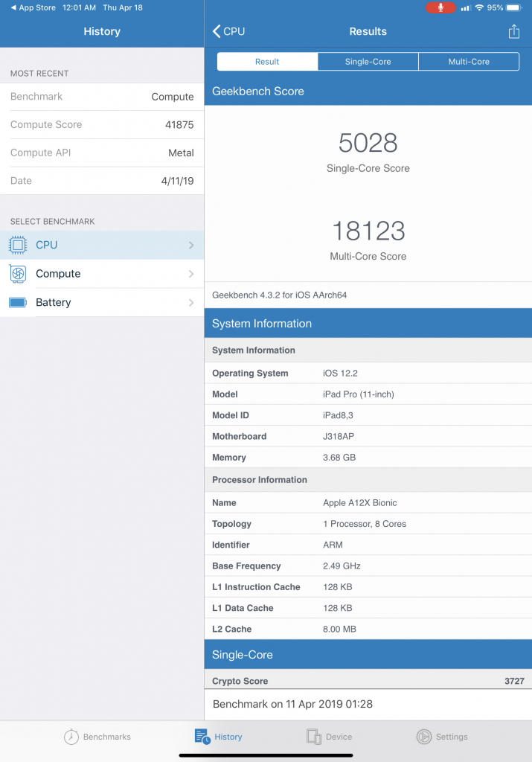Click Compute Score value 41875
532x762 pixels.
[179, 125]
